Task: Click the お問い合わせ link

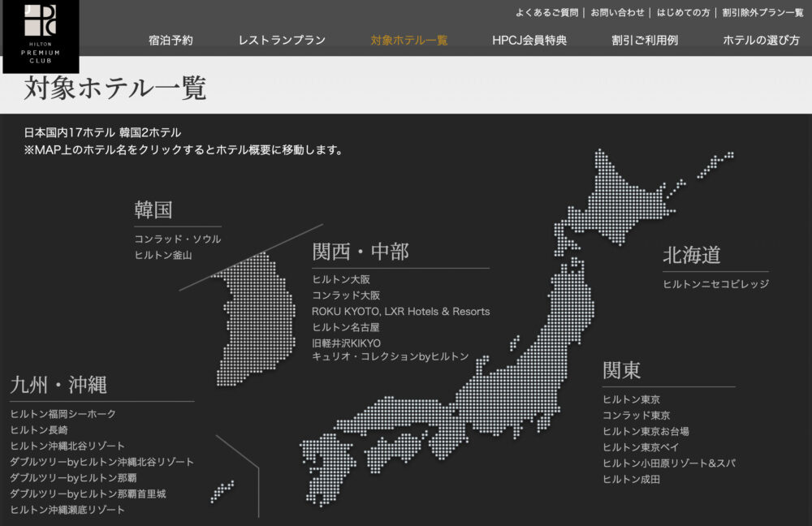Action: (618, 12)
